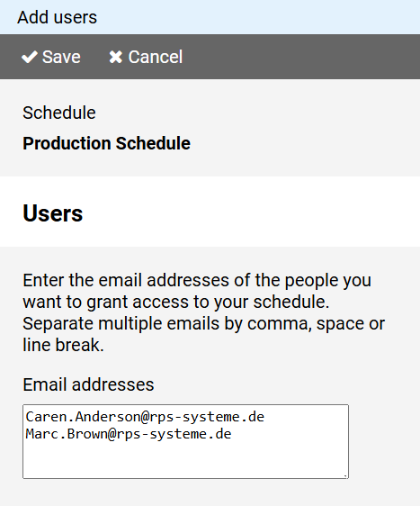Click the Caren.Anderson@rps-systeme.de email line

pos(145,417)
